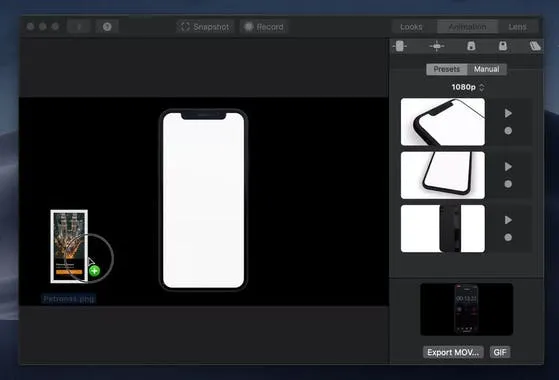
Task: Select the recorded clip preview thumbnail
Action: click(x=466, y=309)
